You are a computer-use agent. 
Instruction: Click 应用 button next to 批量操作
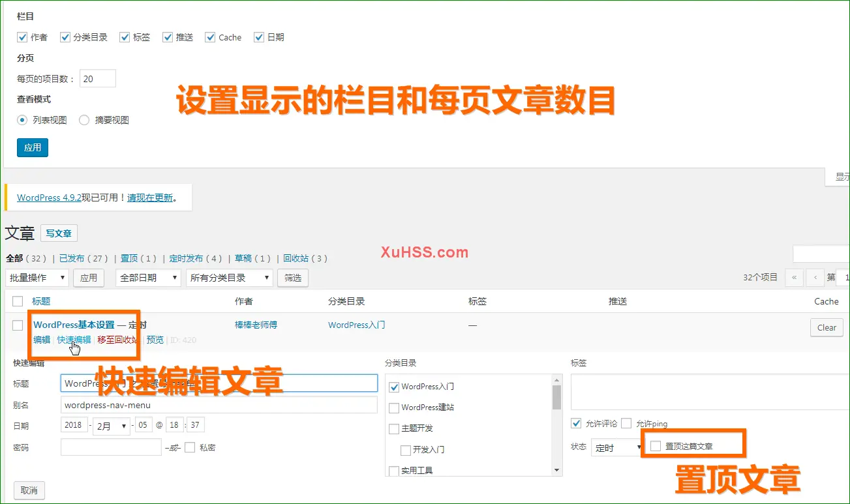click(x=89, y=278)
